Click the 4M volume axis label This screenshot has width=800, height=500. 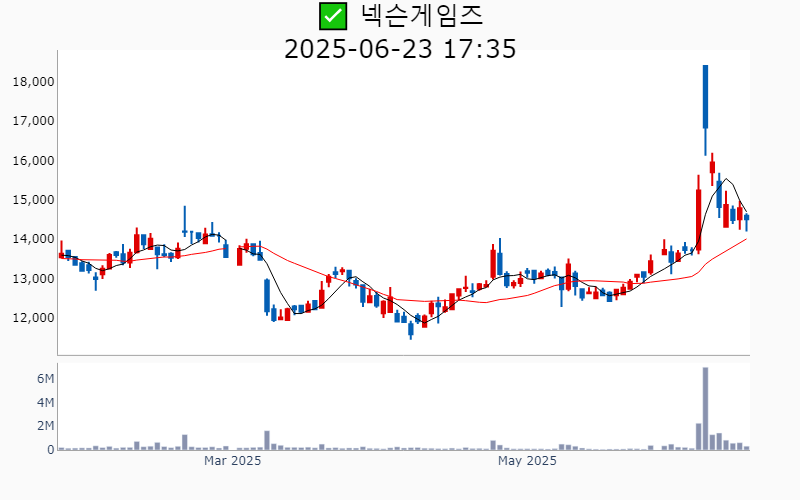(x=45, y=403)
